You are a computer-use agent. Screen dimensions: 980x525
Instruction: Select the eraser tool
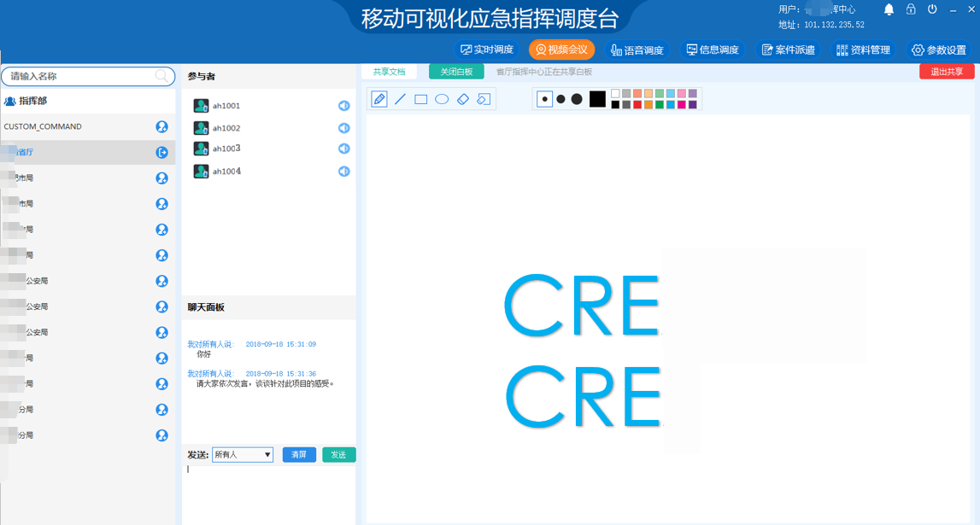(462, 99)
